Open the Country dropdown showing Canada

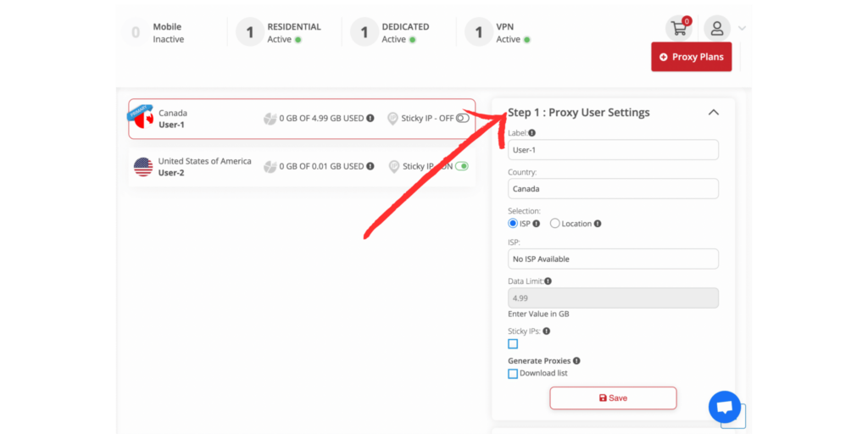pyautogui.click(x=614, y=189)
